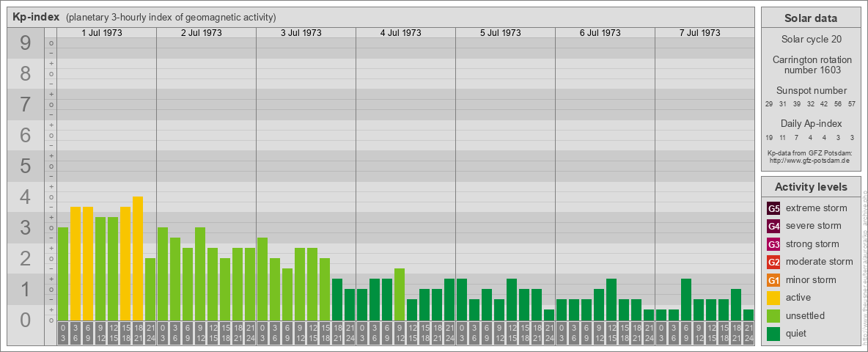Viewport: 868px width, 352px height.
Task: Click the yellow 3-6 bar on 1 Jul
Action: pos(76,263)
